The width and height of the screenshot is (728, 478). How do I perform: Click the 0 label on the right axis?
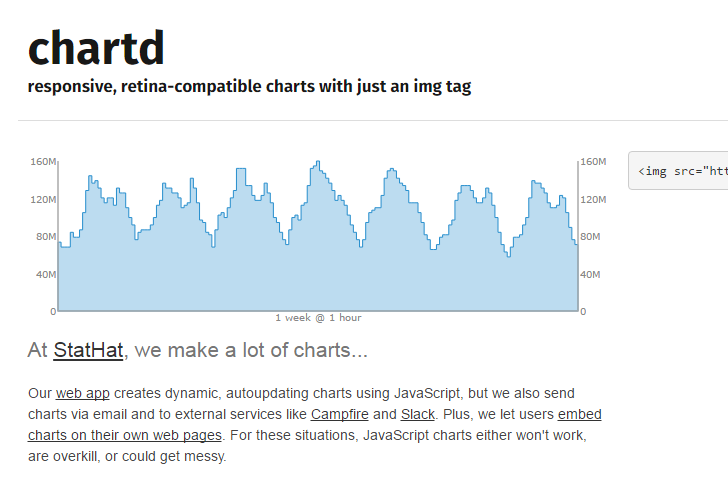pyautogui.click(x=583, y=312)
